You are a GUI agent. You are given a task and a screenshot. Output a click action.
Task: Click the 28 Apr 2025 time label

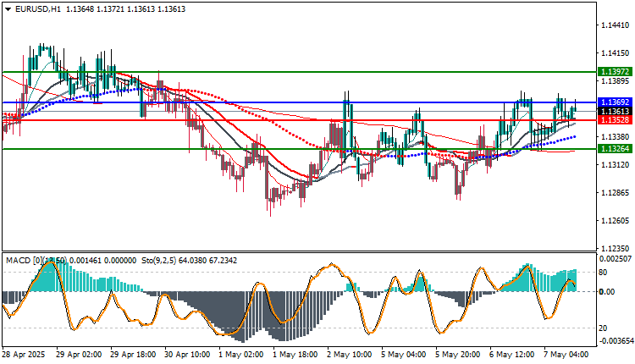[x=24, y=355]
